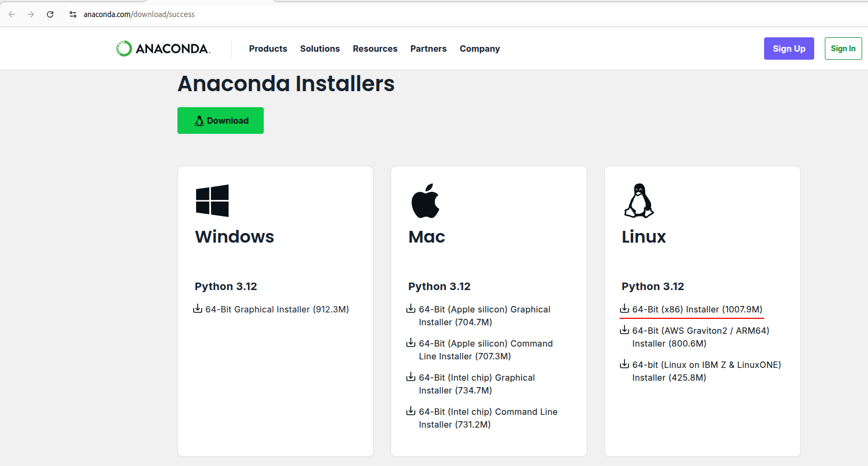The height and width of the screenshot is (466, 868).
Task: Click the green Download button
Action: point(221,120)
